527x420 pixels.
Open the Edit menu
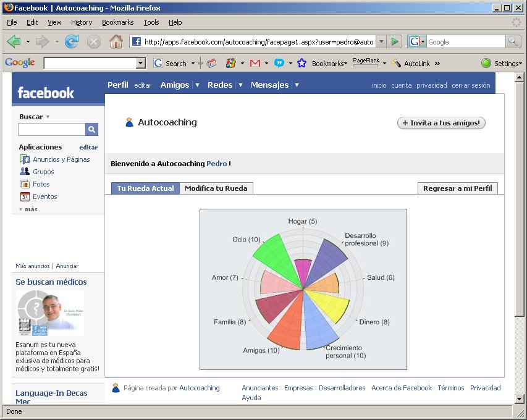32,22
